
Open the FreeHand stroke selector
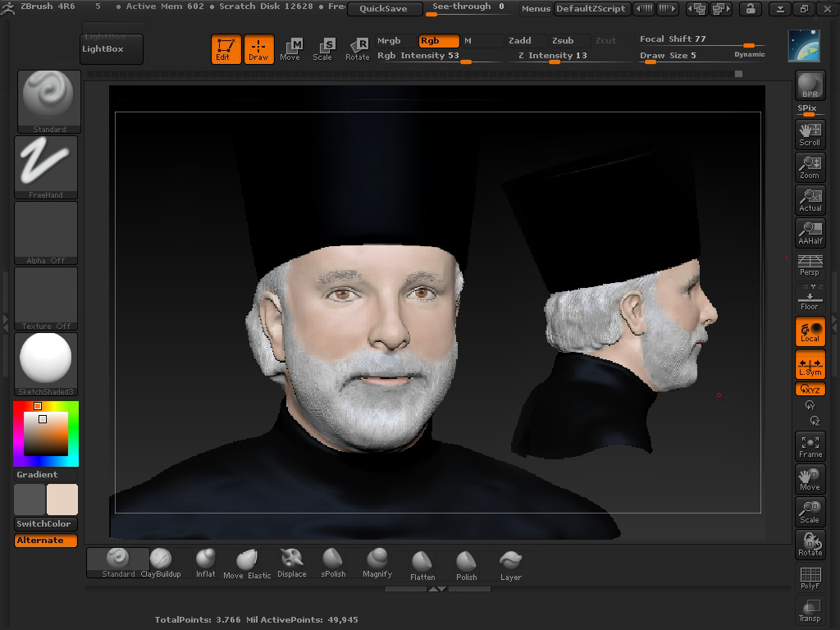46,167
